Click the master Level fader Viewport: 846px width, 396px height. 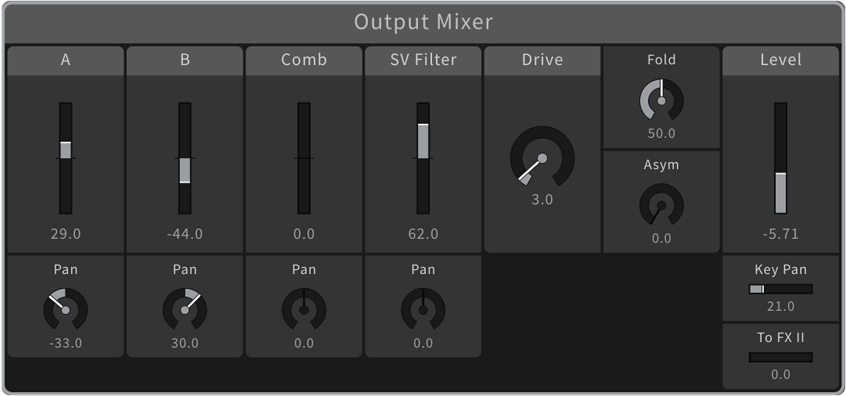pos(780,158)
